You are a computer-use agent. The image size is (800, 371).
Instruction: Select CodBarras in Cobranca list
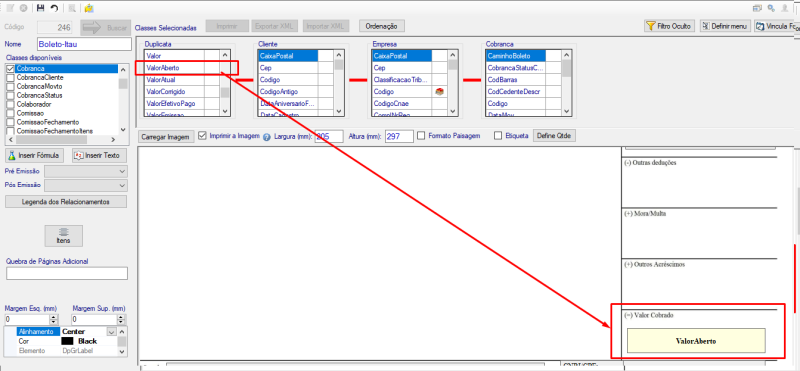click(x=516, y=80)
